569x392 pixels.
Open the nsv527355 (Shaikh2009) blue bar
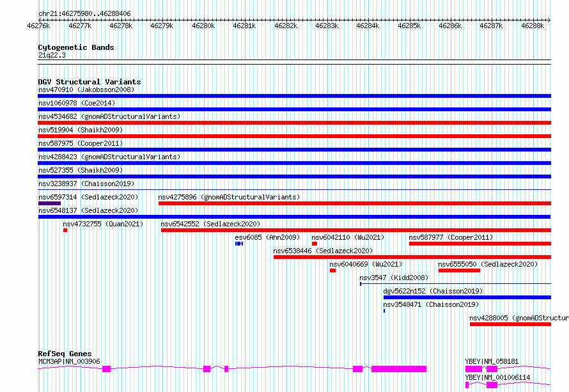point(294,176)
